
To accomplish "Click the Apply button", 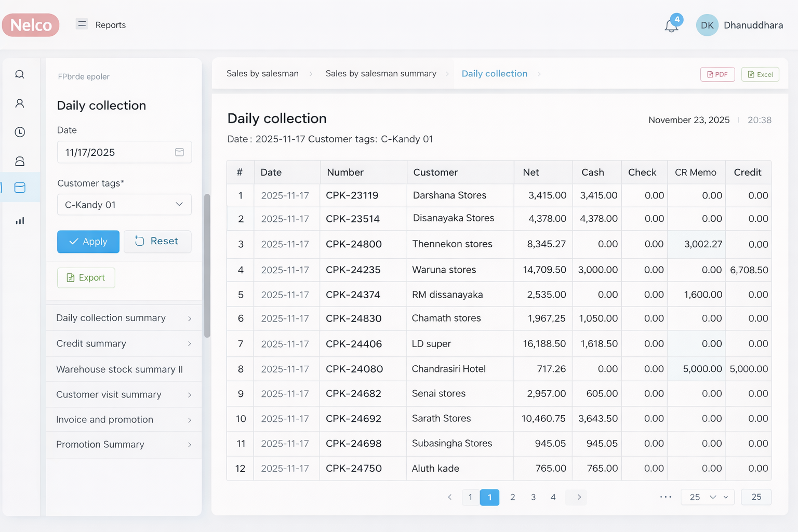I will tap(88, 242).
